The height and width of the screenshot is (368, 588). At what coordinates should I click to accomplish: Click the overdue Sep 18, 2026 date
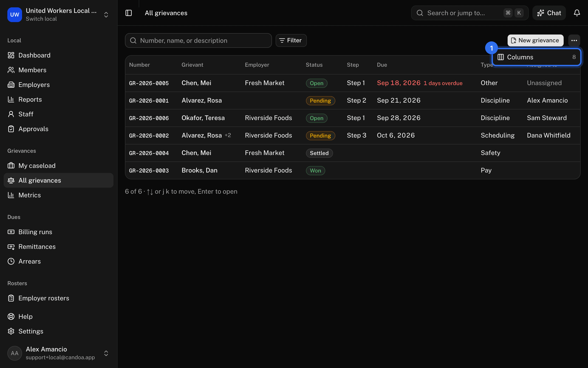tap(399, 83)
